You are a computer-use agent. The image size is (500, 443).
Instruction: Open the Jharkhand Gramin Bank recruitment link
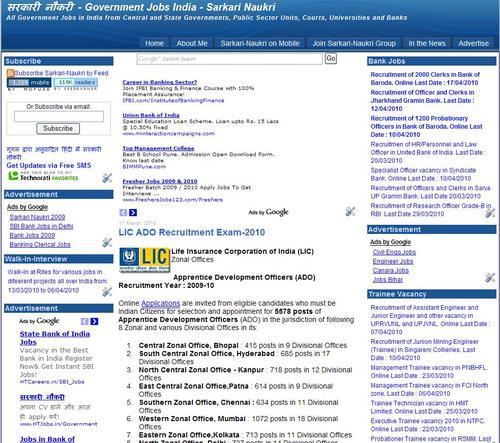[422, 100]
